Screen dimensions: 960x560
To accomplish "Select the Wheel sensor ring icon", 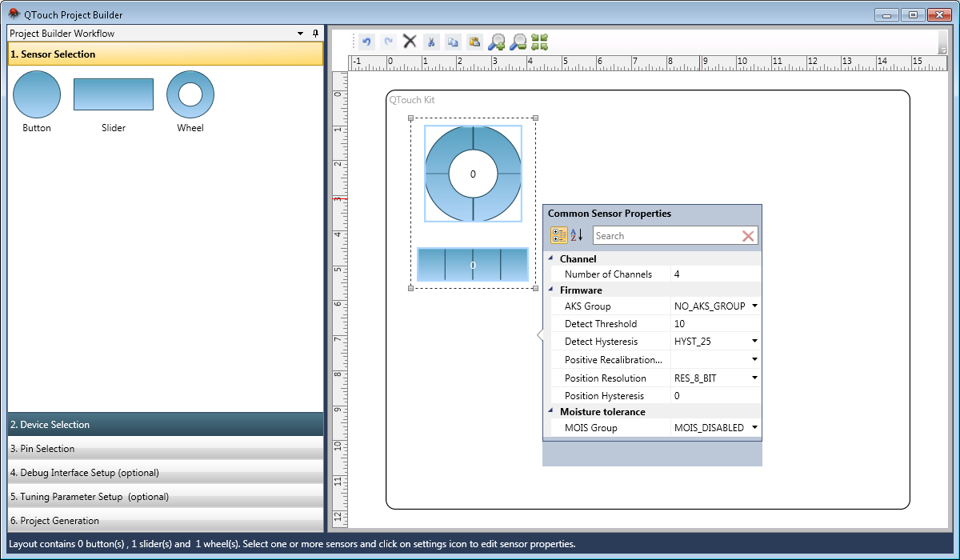I will pyautogui.click(x=190, y=94).
